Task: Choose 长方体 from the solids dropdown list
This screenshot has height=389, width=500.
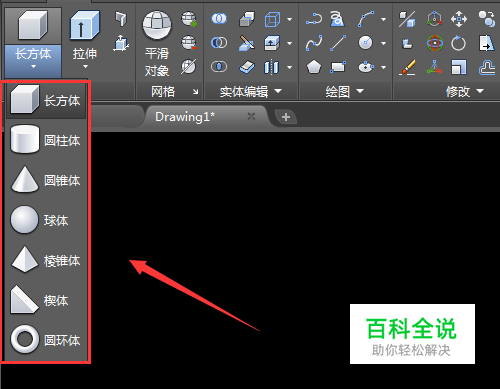Action: [46, 100]
